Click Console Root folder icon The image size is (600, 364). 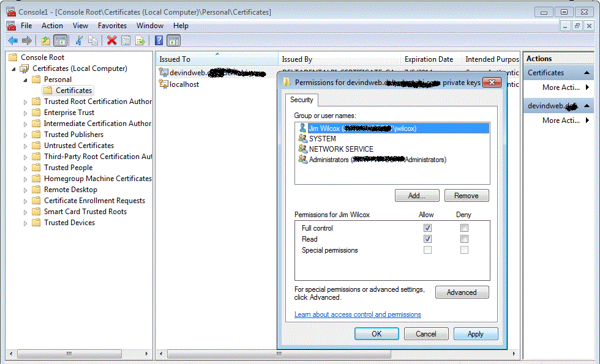click(x=13, y=58)
